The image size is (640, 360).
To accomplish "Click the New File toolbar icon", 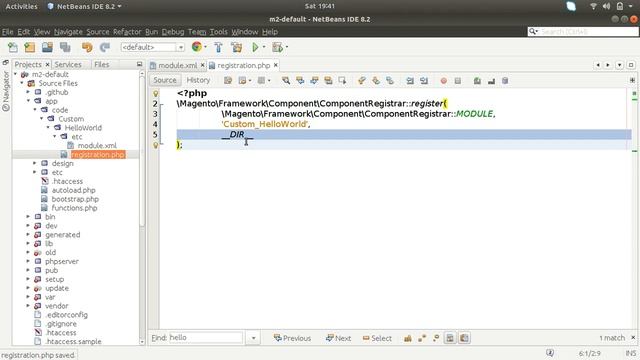I will click(x=13, y=47).
